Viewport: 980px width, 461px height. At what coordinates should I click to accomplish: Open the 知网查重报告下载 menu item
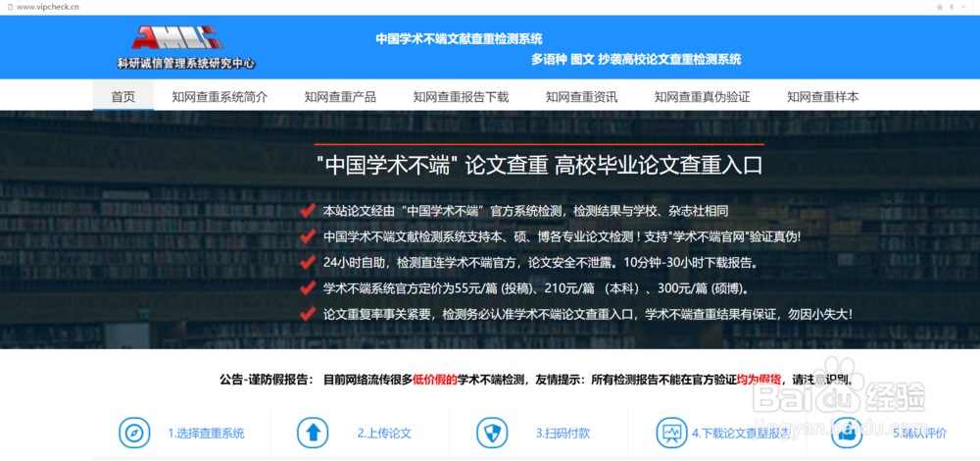[x=461, y=97]
